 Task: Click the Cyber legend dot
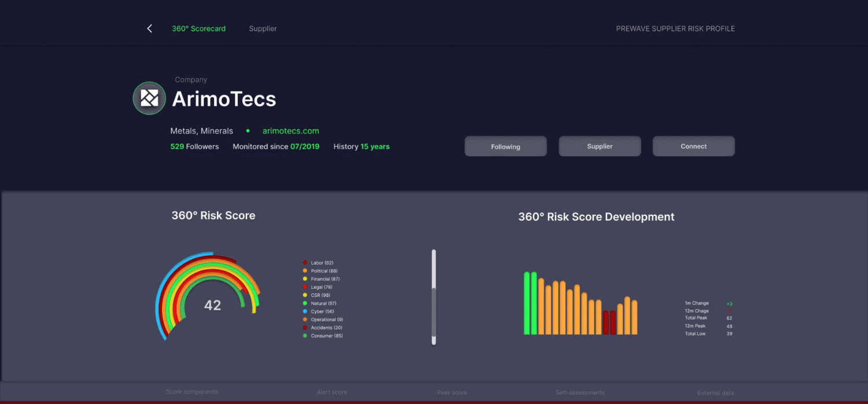[x=305, y=311]
